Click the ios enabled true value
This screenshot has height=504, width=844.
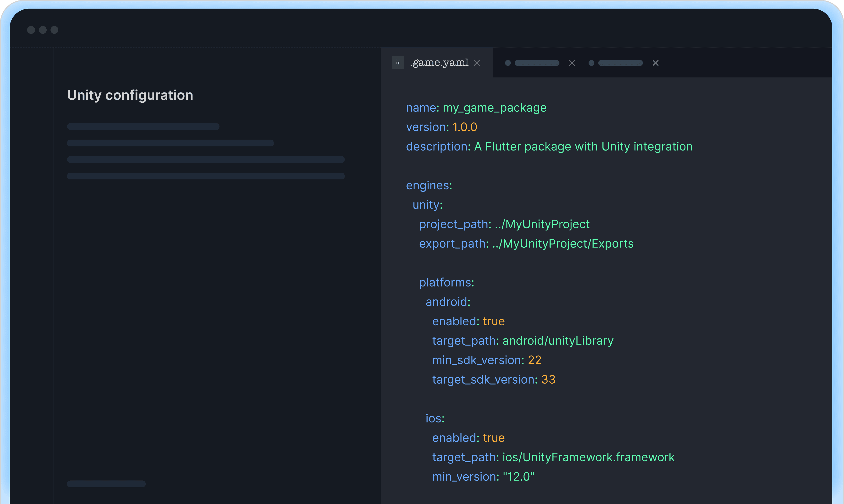tap(493, 438)
